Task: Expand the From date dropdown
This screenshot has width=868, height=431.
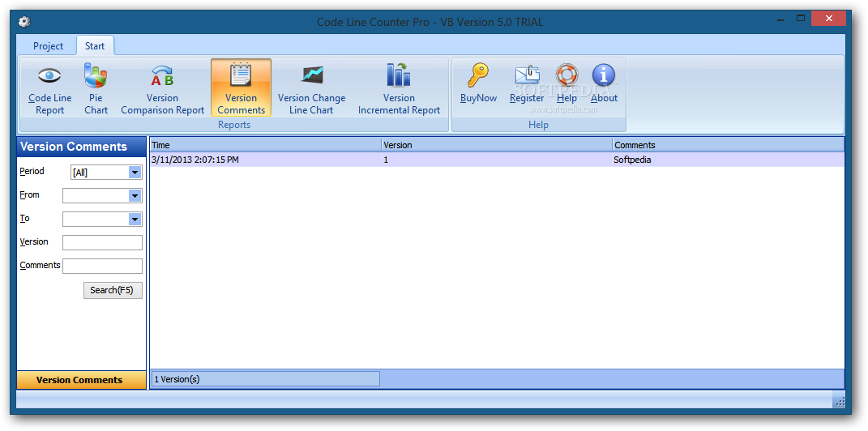Action: 135,196
